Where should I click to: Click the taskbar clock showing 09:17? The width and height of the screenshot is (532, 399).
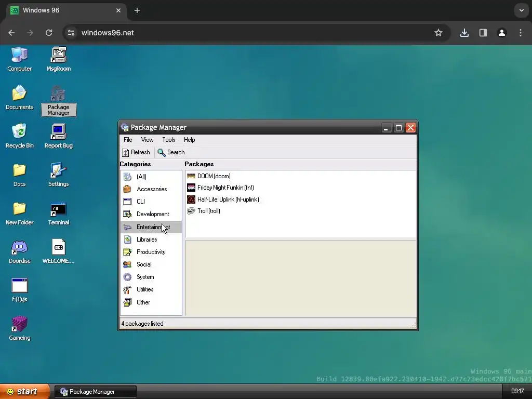tap(517, 392)
